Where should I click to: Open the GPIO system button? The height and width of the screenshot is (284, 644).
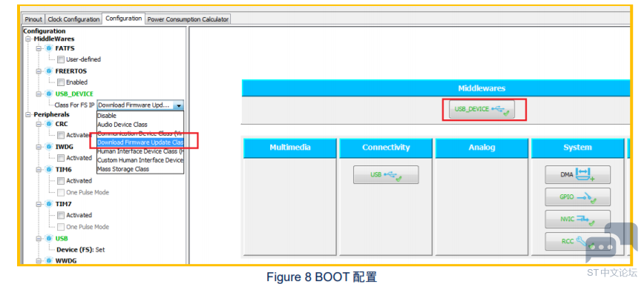coord(578,197)
